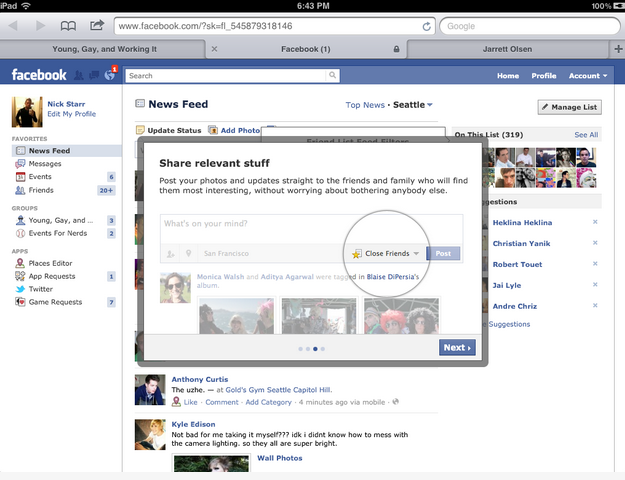625x480 pixels.
Task: Click What's on your mind field
Action: pyautogui.click(x=311, y=228)
